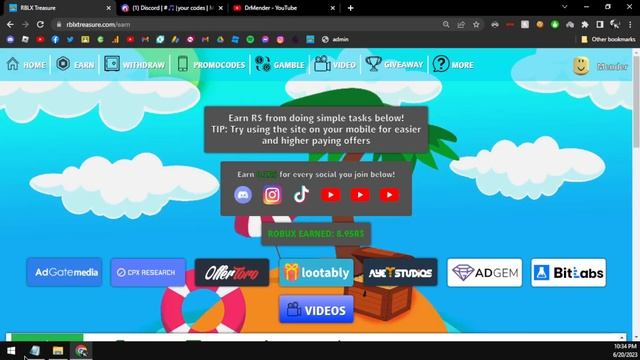Open the Discord social link icon

click(243, 195)
